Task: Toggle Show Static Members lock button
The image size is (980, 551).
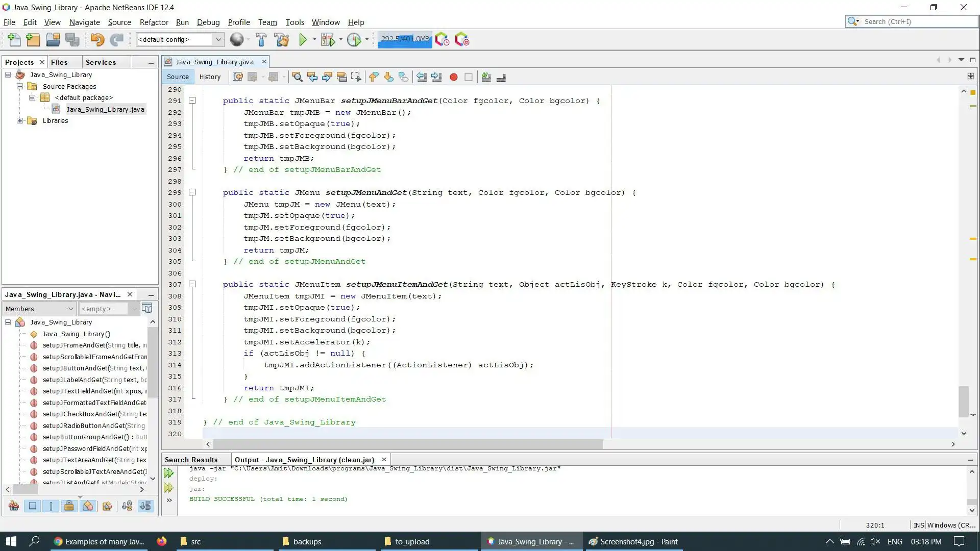Action: 69,506
